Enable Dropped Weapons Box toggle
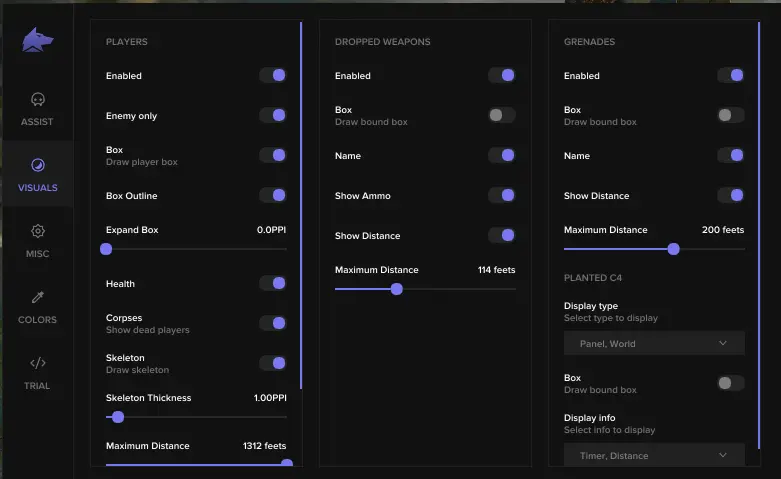This screenshot has width=781, height=479. click(502, 116)
